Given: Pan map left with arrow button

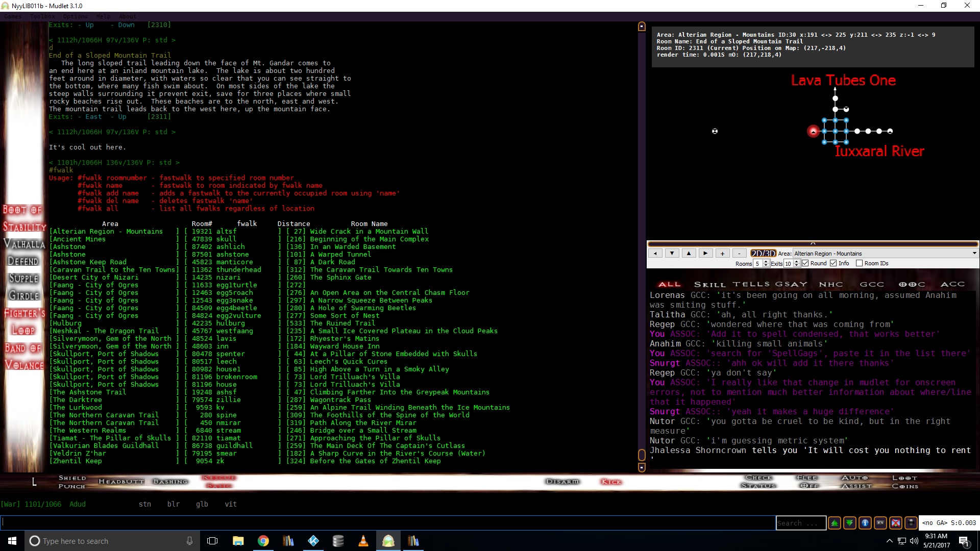Looking at the screenshot, I should click(655, 253).
